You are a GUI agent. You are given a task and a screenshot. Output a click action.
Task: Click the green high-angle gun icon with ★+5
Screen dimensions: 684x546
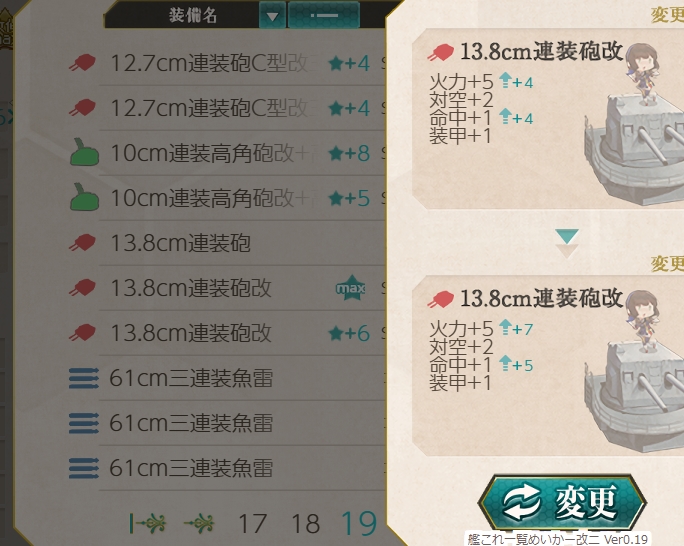coord(84,197)
